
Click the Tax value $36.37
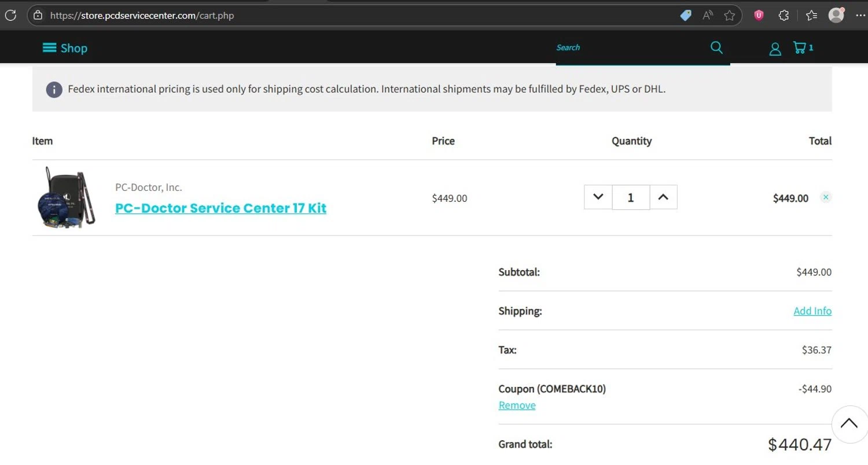pyautogui.click(x=816, y=350)
